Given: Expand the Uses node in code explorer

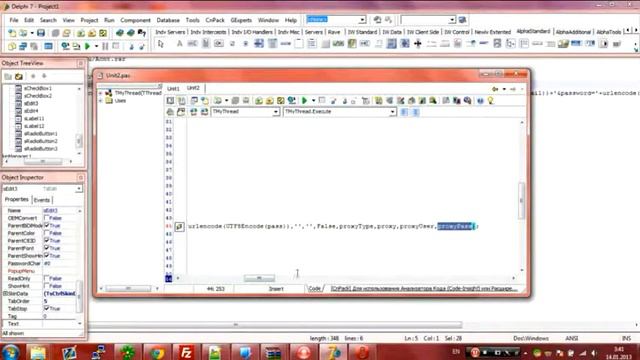Looking at the screenshot, I should pos(100,101).
